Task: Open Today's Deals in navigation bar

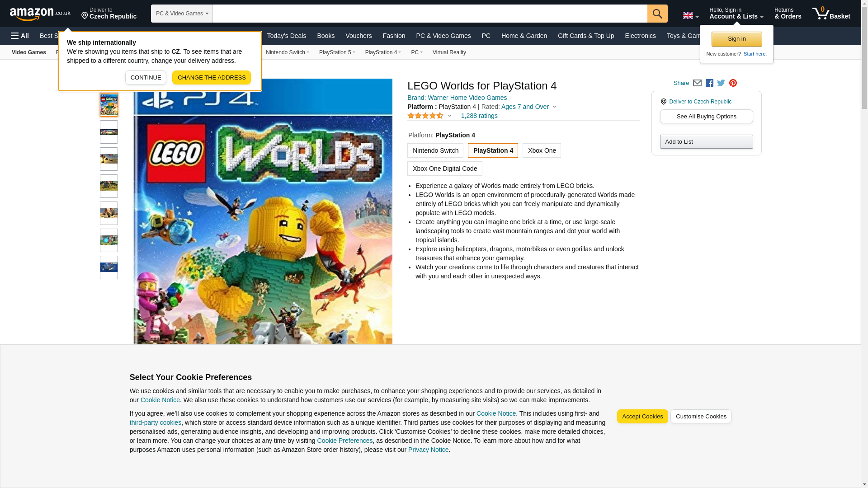Action: click(286, 36)
